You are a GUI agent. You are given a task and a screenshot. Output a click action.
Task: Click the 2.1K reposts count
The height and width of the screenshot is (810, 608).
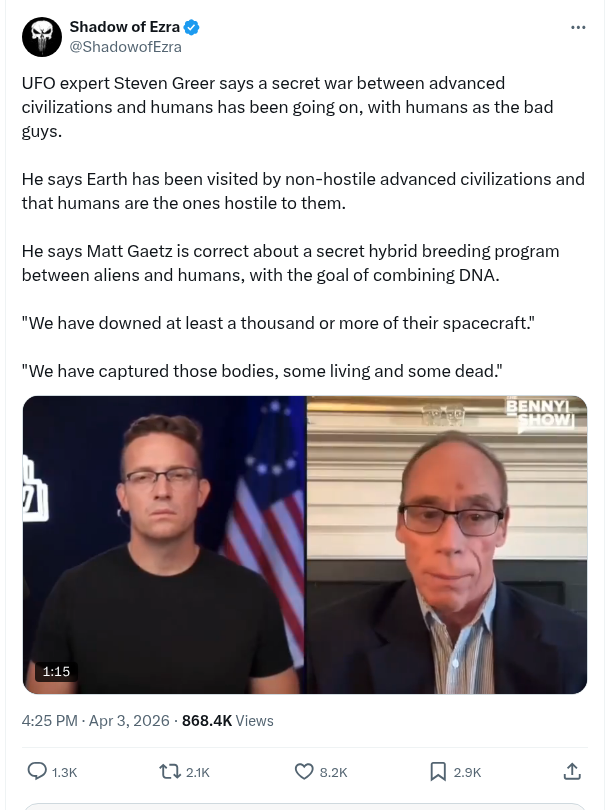tap(198, 772)
